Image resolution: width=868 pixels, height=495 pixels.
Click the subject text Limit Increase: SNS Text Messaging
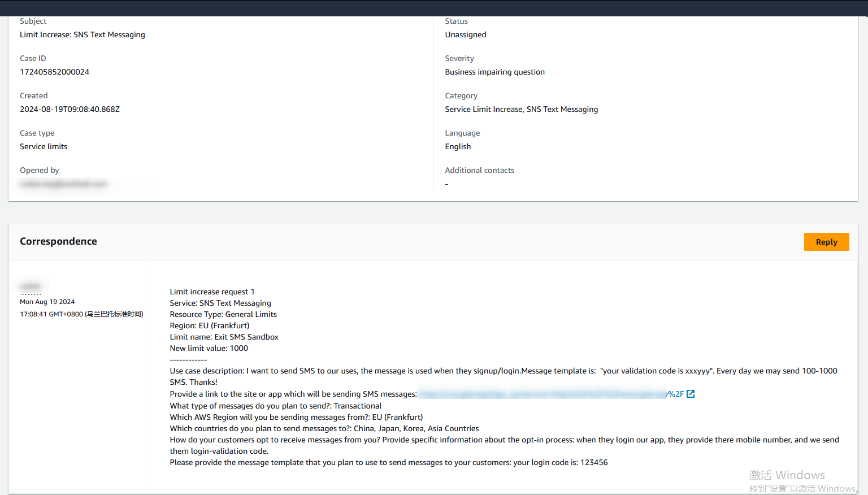(83, 34)
